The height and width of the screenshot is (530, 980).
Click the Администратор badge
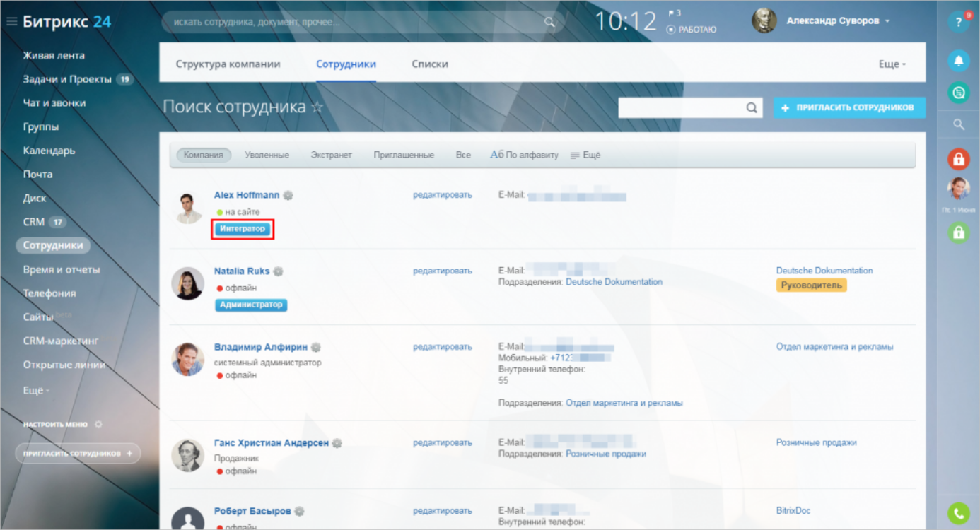pyautogui.click(x=251, y=305)
